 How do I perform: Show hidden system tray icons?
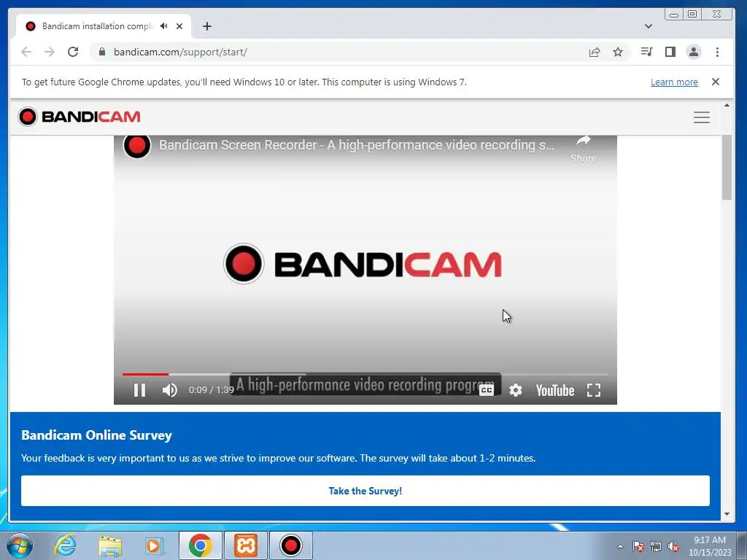point(620,546)
